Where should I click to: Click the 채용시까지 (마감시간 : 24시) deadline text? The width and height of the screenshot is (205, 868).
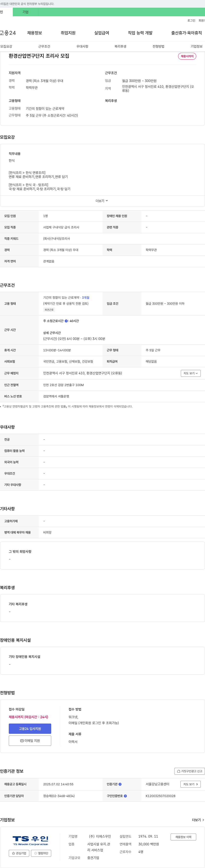[x=28, y=717]
